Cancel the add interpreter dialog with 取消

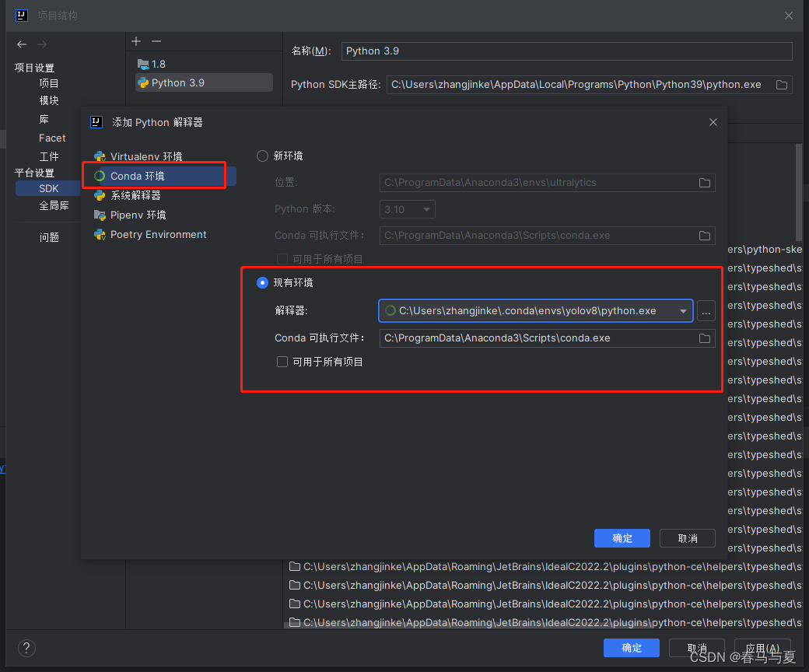tap(687, 538)
